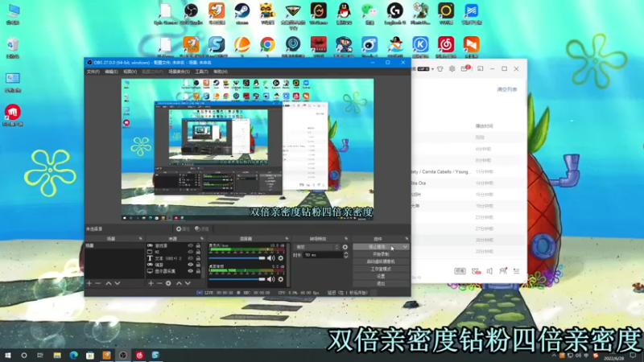644x362 pixels.
Task: Pop out the Scene Transitions dock panel icon
Action: coord(346,238)
